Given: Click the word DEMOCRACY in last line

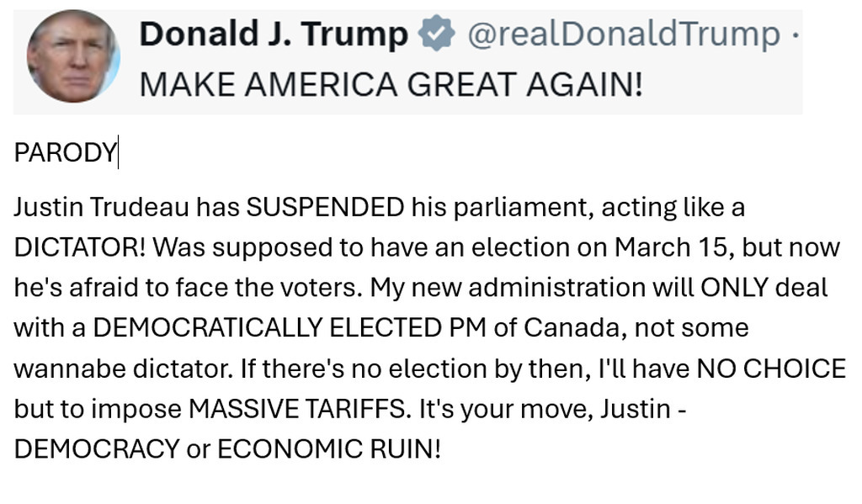Looking at the screenshot, I should coord(97,448).
